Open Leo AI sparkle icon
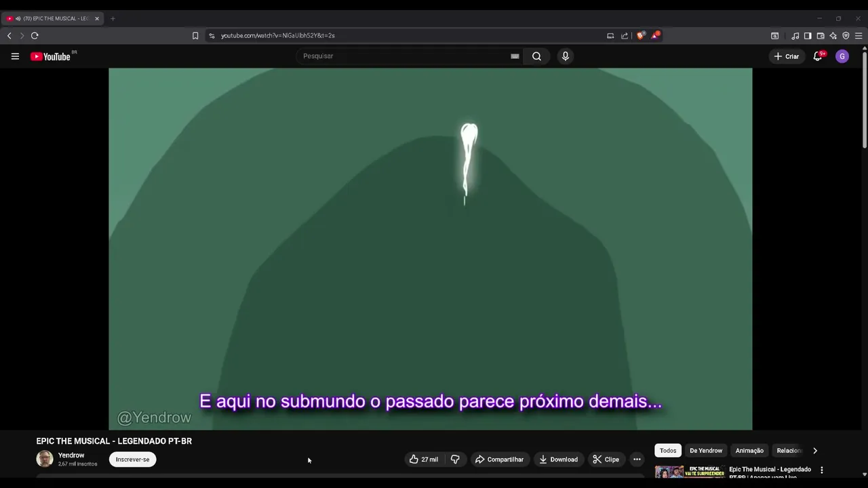 click(x=833, y=35)
